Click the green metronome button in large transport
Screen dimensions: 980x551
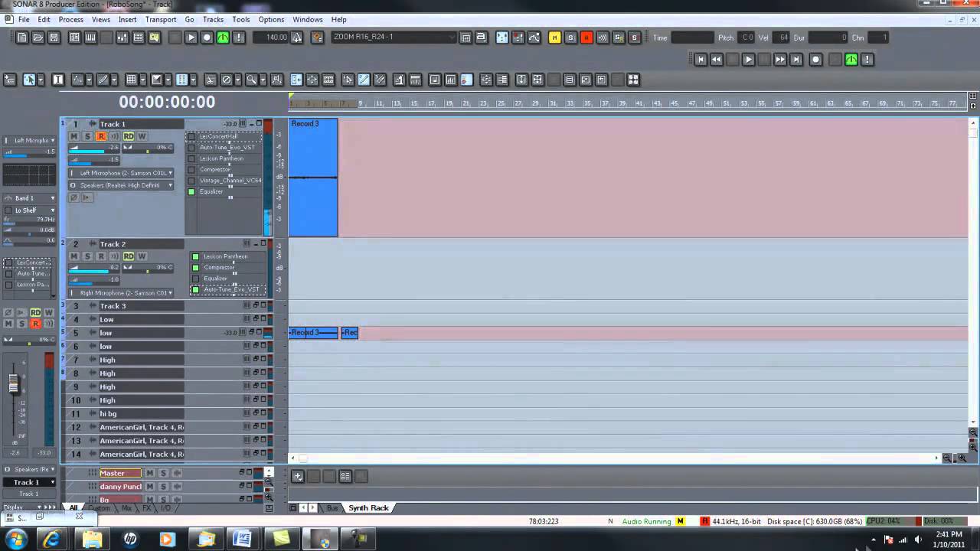coord(851,59)
